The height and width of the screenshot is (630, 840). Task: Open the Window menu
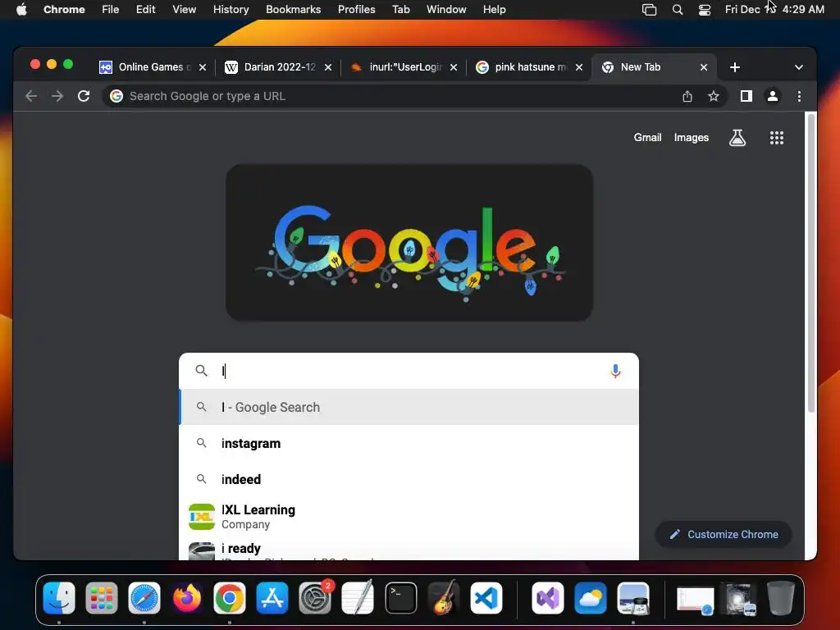pyautogui.click(x=446, y=9)
